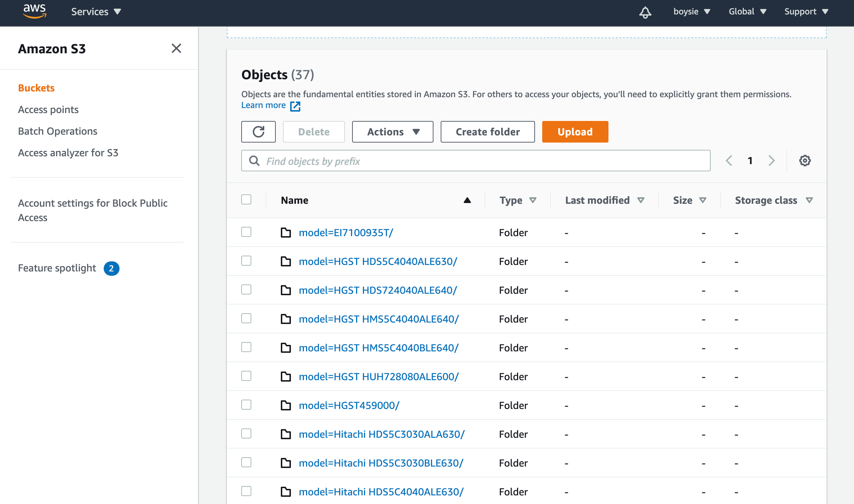Click the folder icon for model=HGST HMS5C4040BLE640/
This screenshot has height=504, width=854.
[286, 348]
